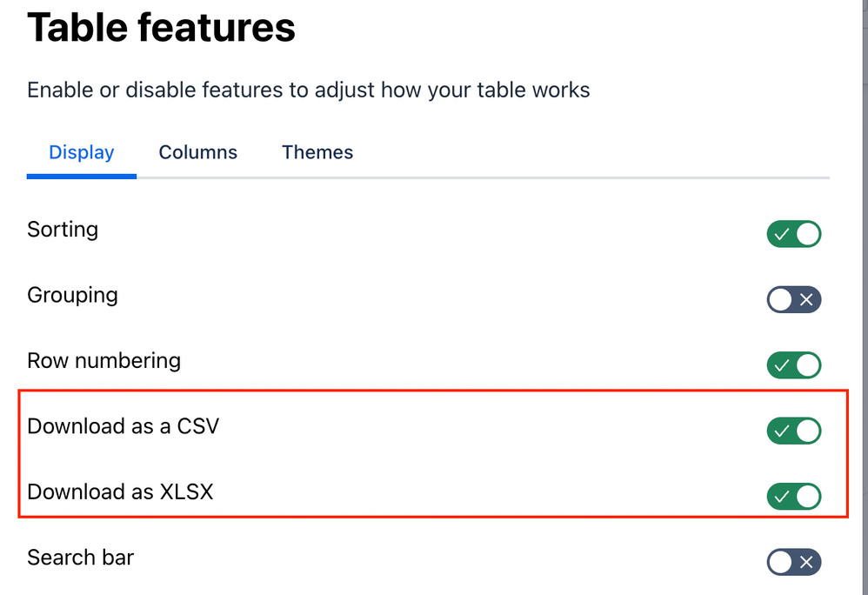Click the Table features heading
Screen dimensions: 868x595
161,28
